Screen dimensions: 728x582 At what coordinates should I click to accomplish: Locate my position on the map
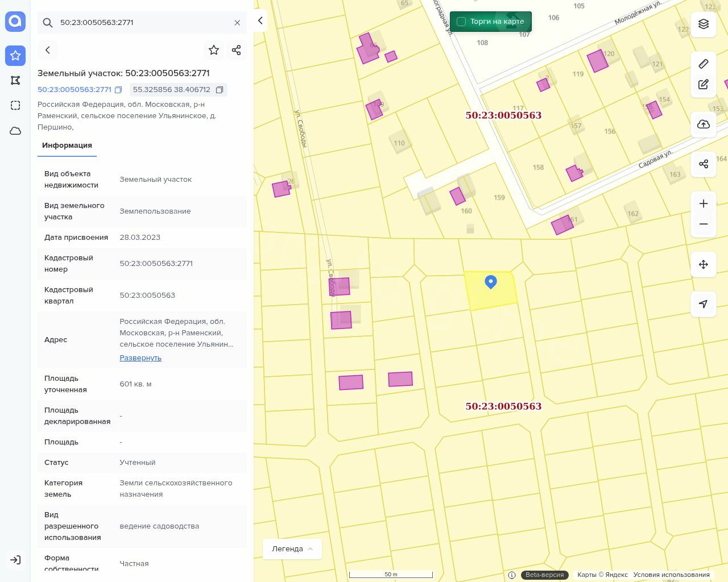pyautogui.click(x=704, y=304)
